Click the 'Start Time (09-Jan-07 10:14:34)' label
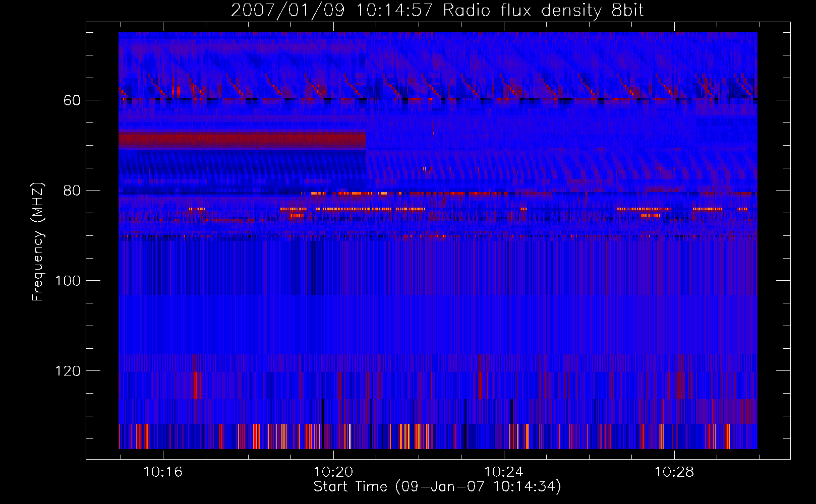816x504 pixels. [437, 487]
